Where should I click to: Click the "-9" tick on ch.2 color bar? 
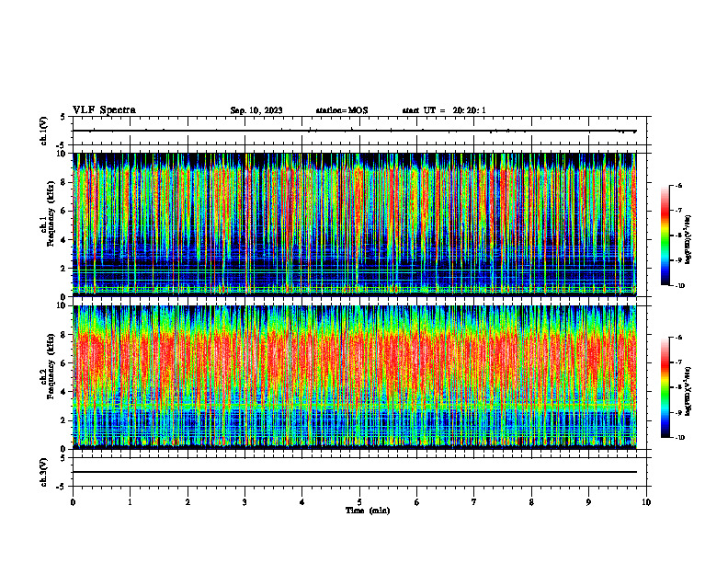(x=679, y=412)
